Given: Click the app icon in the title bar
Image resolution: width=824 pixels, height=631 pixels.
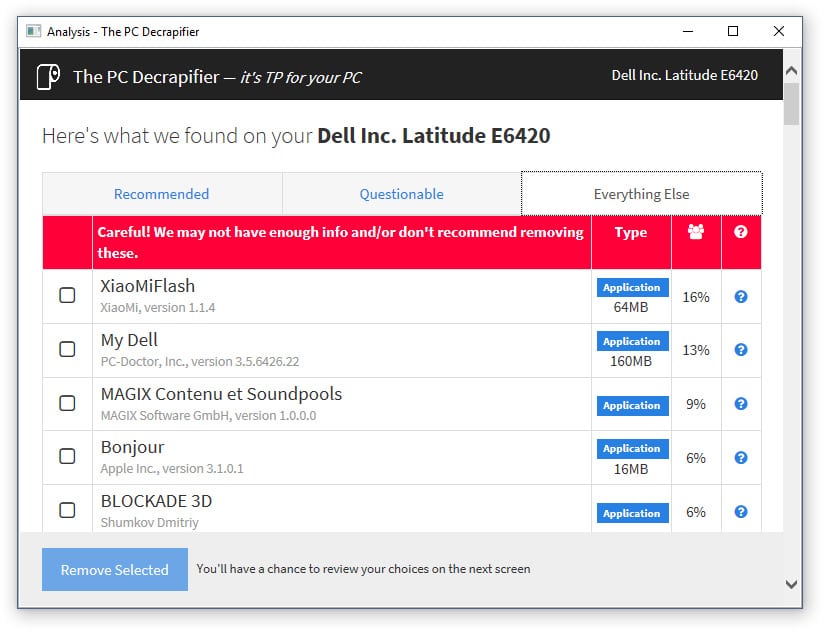Looking at the screenshot, I should [34, 31].
